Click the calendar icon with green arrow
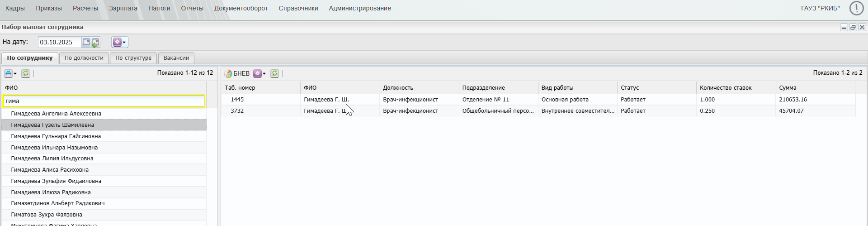This screenshot has width=868, height=226. (x=95, y=43)
